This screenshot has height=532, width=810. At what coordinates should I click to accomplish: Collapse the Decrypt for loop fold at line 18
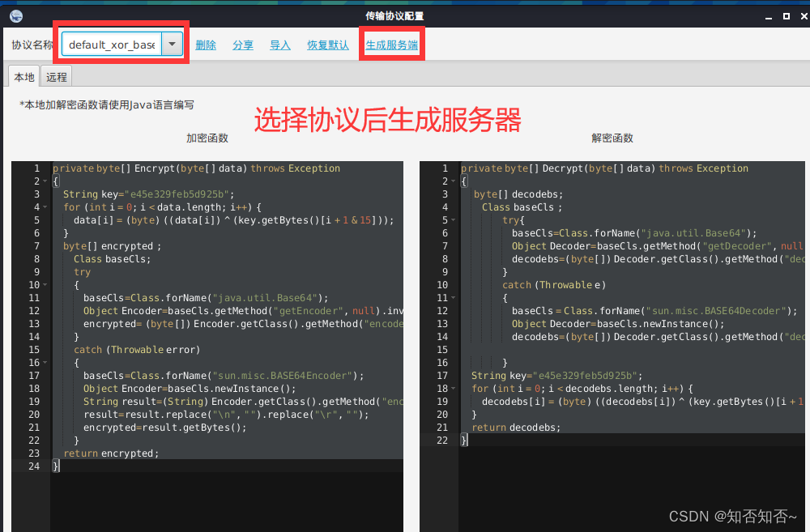[x=454, y=388]
